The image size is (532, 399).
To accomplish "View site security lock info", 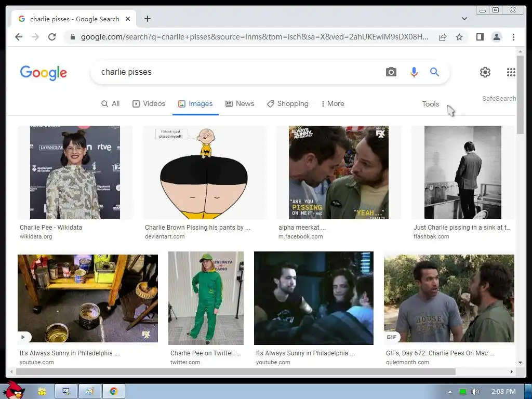I will (x=72, y=37).
